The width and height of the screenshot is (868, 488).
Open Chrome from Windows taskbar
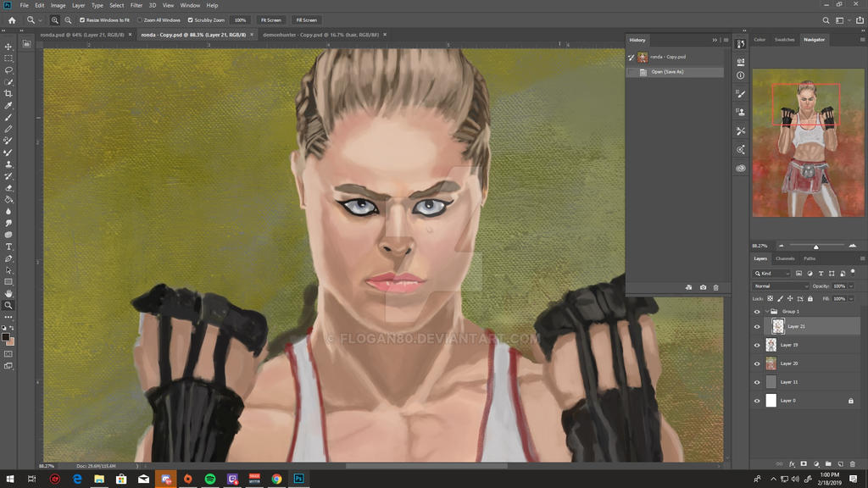(276, 479)
